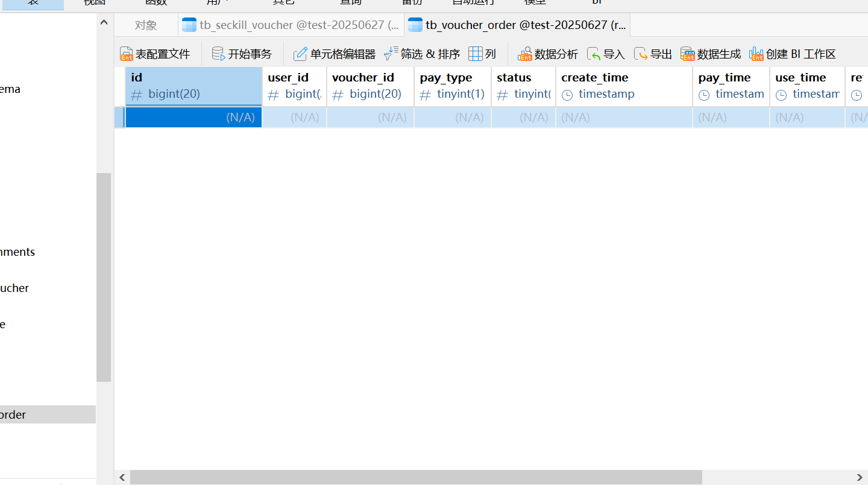Switch to the tb_seckill_voucher tab
Screen dimensions: 868x485
[x=291, y=25]
